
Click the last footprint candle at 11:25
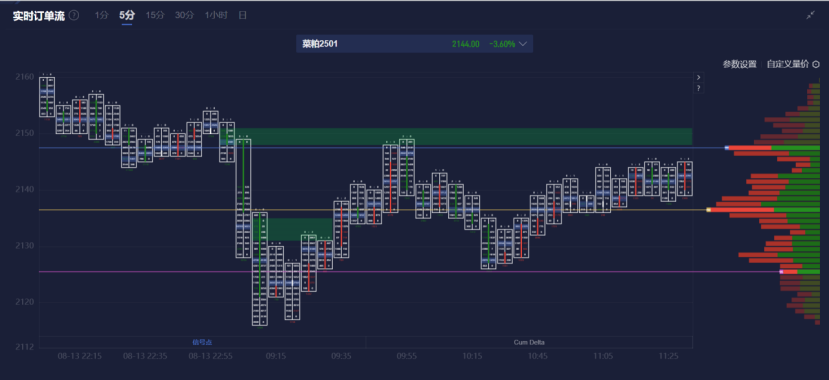click(x=685, y=179)
